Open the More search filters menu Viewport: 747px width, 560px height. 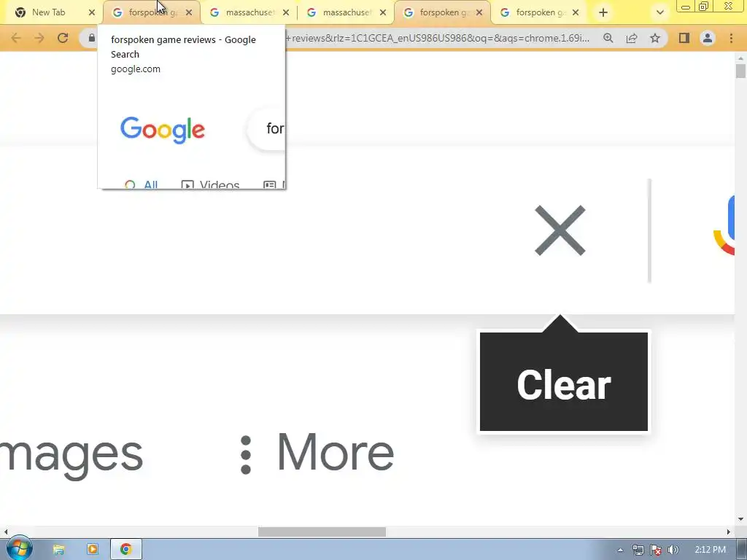[318, 454]
